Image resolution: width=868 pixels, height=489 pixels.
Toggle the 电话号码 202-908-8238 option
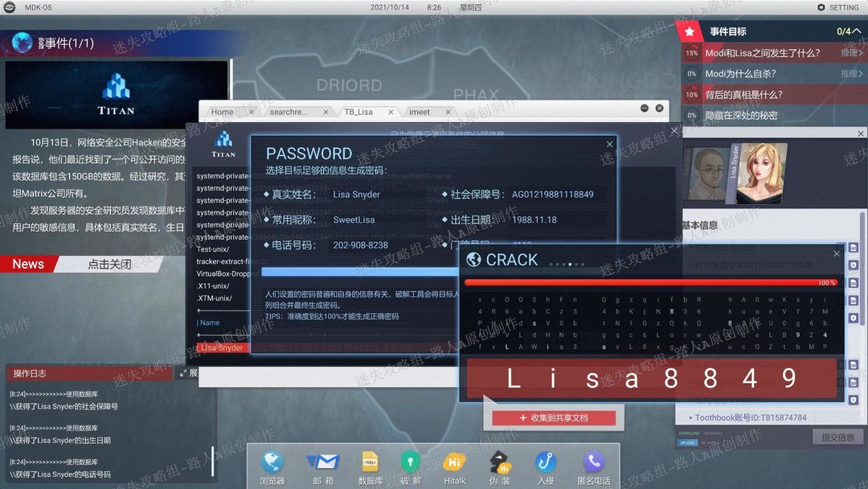325,244
